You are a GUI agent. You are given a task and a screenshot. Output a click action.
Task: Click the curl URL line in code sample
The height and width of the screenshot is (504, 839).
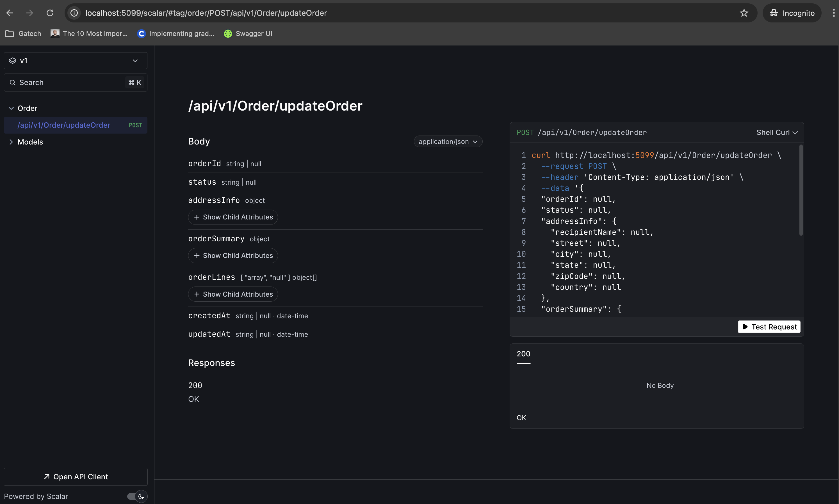point(656,155)
